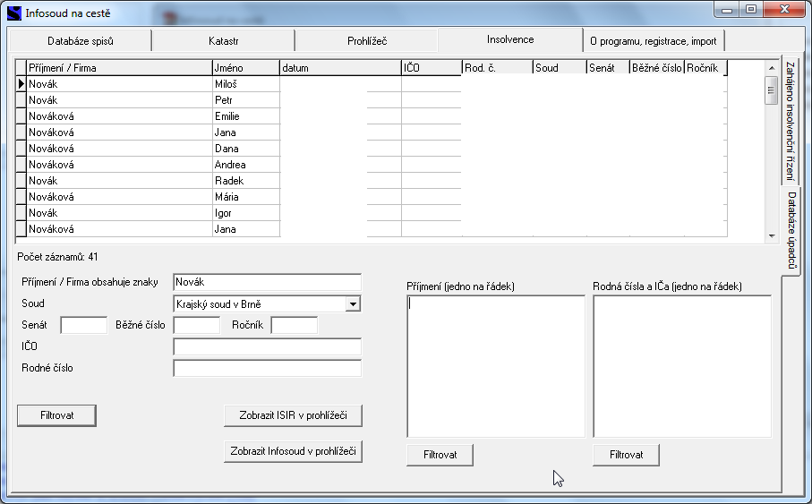Image resolution: width=812 pixels, height=504 pixels.
Task: Click the Příjmení / Firma obsahuje znaky field
Action: click(267, 282)
